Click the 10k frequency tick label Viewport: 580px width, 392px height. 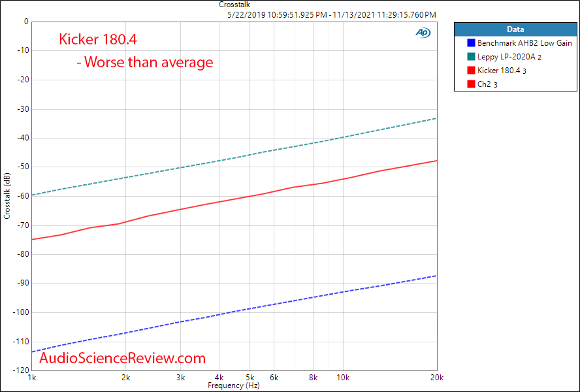point(344,378)
